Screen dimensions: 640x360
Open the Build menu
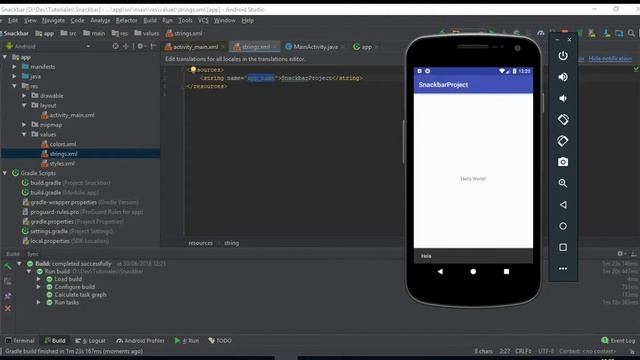(150, 20)
